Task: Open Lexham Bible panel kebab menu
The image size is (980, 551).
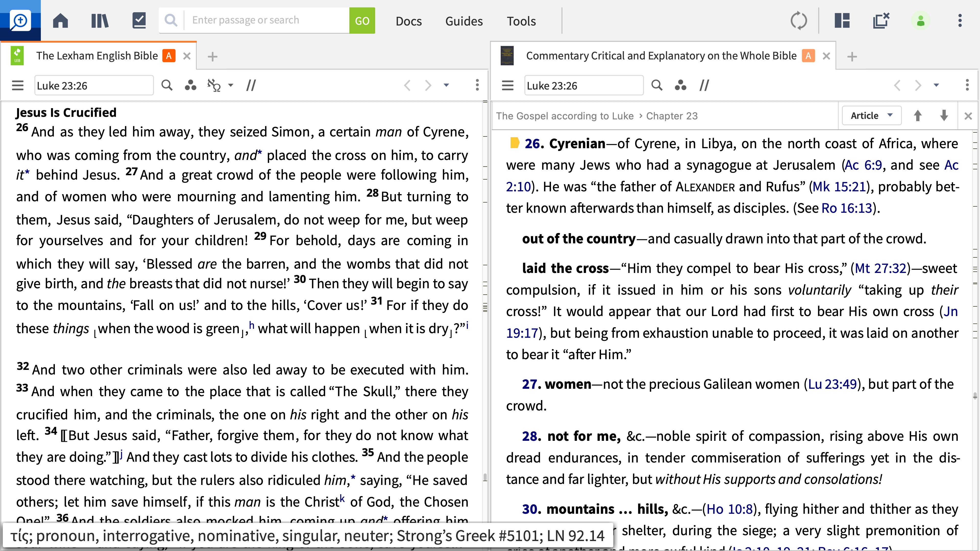Action: coord(477,85)
